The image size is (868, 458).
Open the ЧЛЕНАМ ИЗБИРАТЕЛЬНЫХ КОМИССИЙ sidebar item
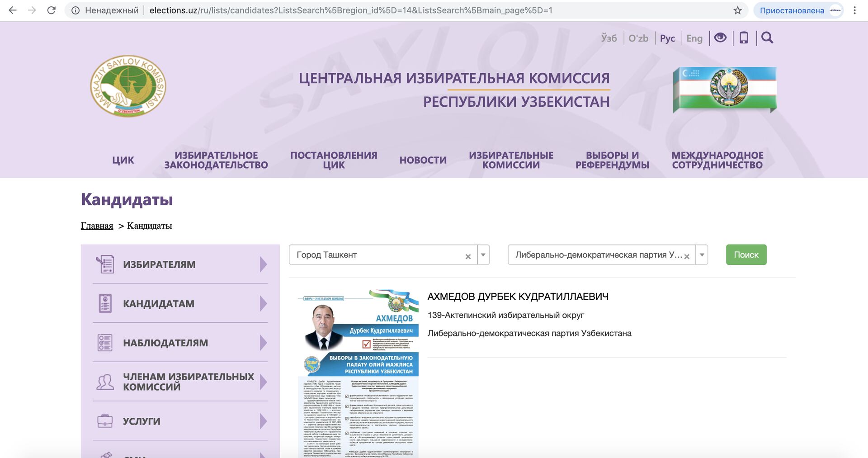click(180, 382)
